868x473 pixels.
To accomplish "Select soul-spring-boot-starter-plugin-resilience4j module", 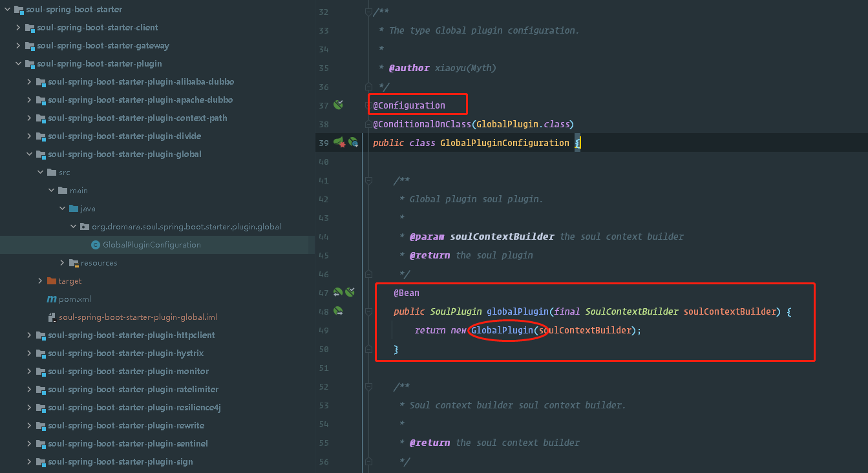I will (134, 408).
